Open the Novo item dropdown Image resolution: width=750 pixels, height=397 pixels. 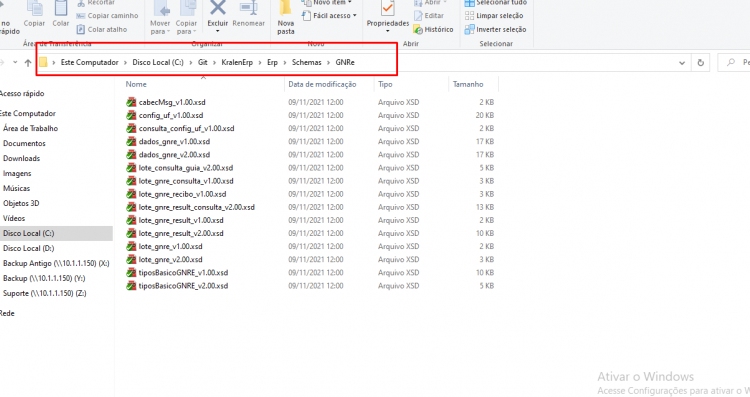tap(328, 2)
